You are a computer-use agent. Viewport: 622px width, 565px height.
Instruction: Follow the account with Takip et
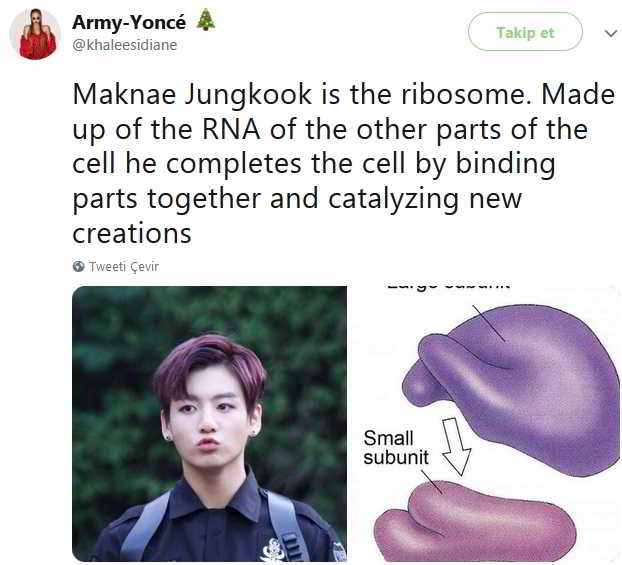[525, 32]
